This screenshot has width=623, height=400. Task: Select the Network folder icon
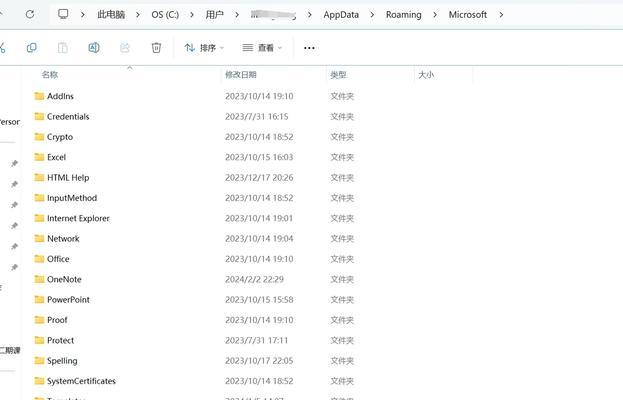point(39,238)
